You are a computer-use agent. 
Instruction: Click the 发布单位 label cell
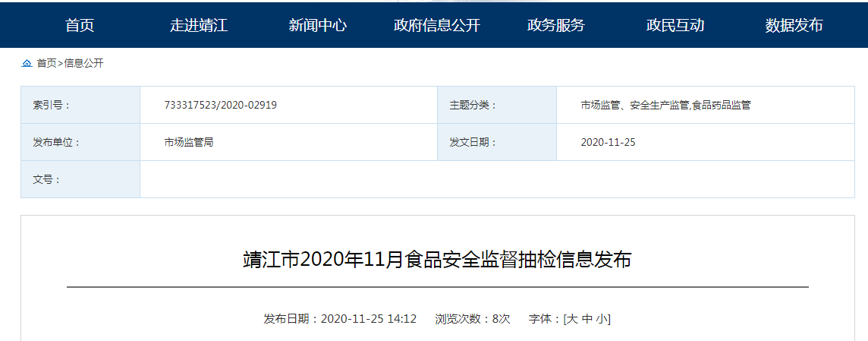point(80,142)
